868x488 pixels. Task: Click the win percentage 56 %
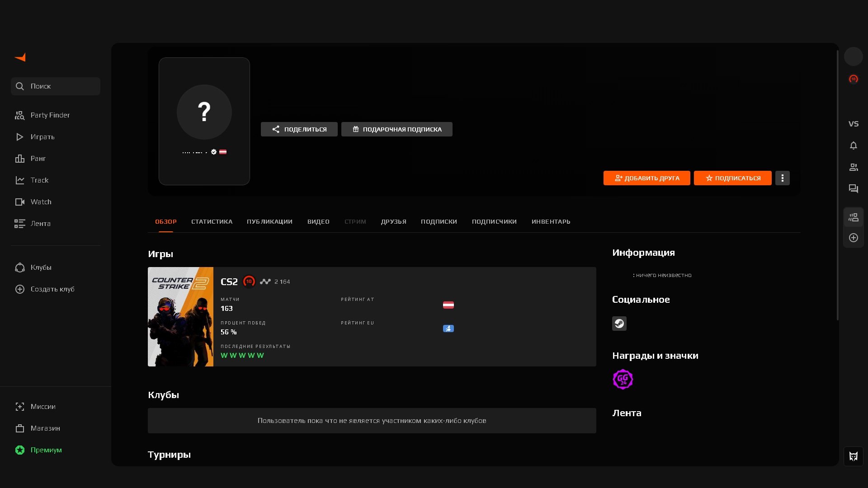click(229, 332)
